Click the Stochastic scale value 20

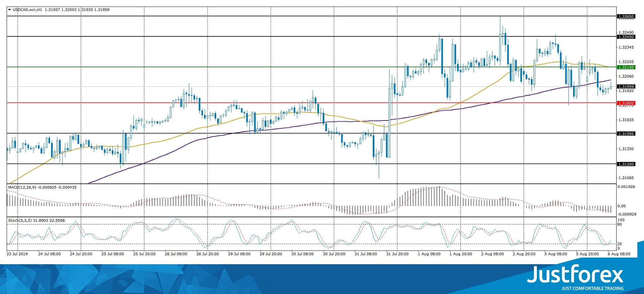point(620,244)
